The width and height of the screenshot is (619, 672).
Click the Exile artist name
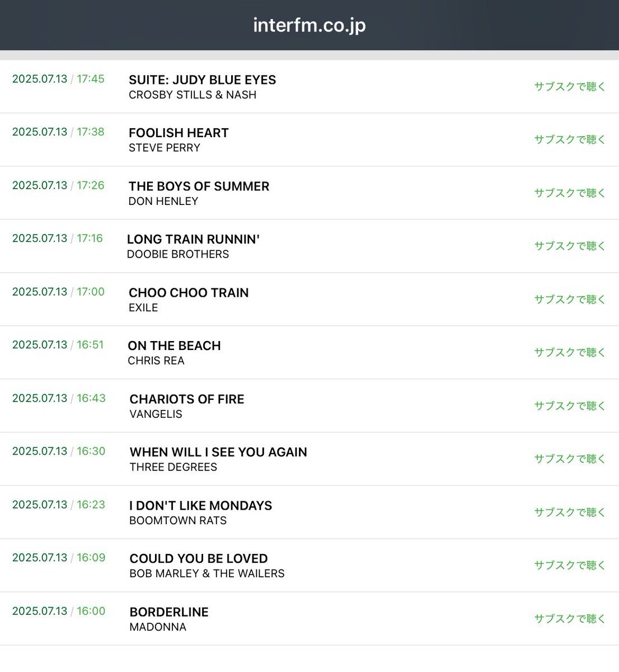pyautogui.click(x=143, y=307)
